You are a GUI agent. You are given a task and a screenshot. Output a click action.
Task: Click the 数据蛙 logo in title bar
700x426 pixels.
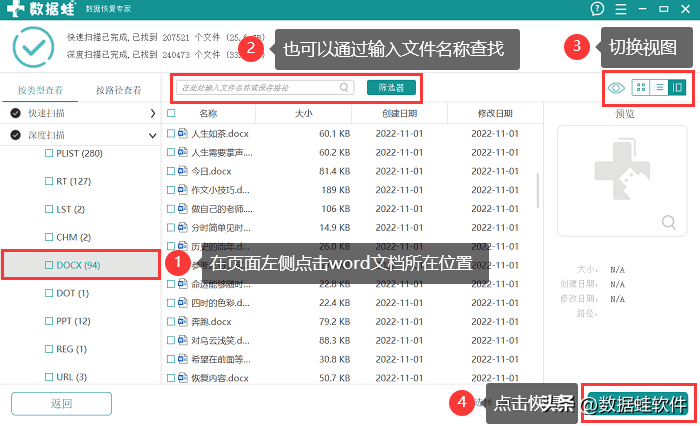pos(41,9)
